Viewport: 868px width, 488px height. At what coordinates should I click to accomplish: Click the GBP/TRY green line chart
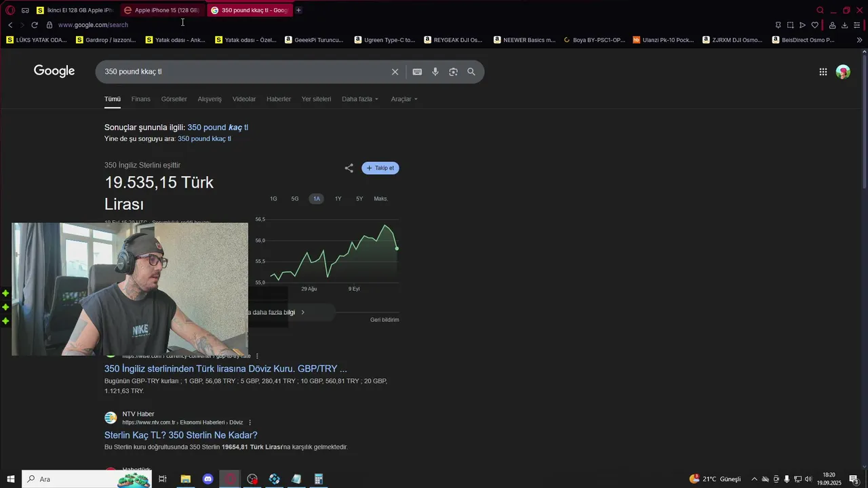pyautogui.click(x=334, y=252)
